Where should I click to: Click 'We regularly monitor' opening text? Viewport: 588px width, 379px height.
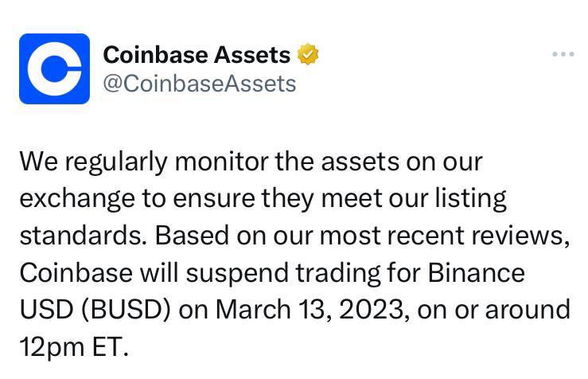144,162
